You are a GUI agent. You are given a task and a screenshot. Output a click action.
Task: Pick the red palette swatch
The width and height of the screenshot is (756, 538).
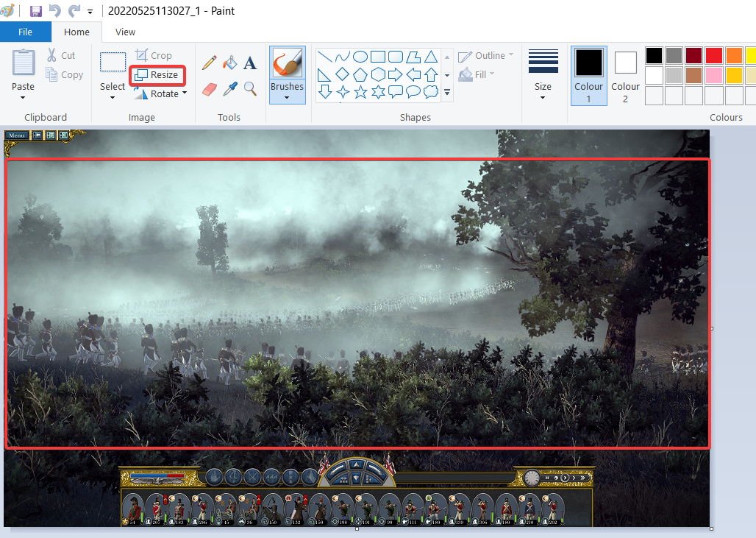713,55
